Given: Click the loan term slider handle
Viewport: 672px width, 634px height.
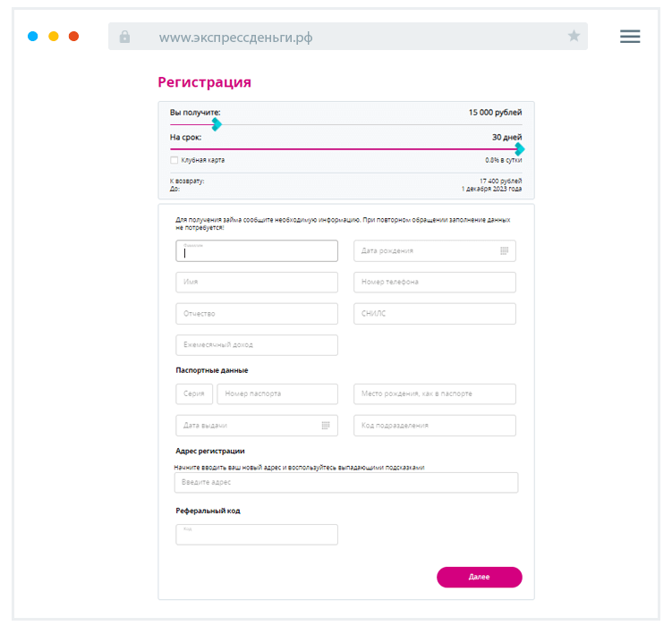Looking at the screenshot, I should point(519,149).
